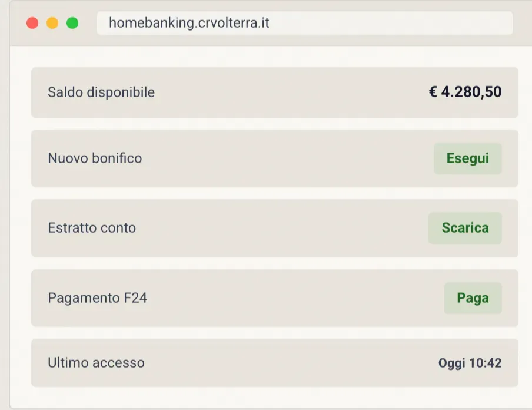Click the green maximize window button
Viewport: 532px width, 410px height.
pos(72,23)
